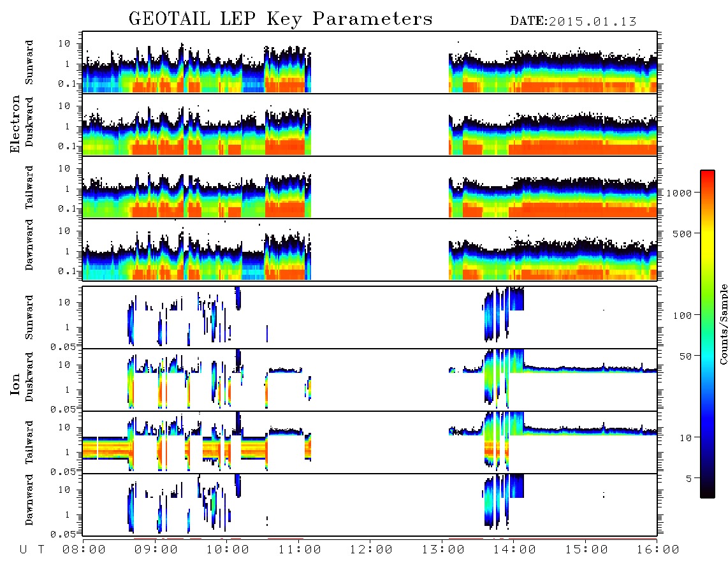728x561 pixels.
Task: Click the Electron Dawnward panel label
Action: (29, 245)
